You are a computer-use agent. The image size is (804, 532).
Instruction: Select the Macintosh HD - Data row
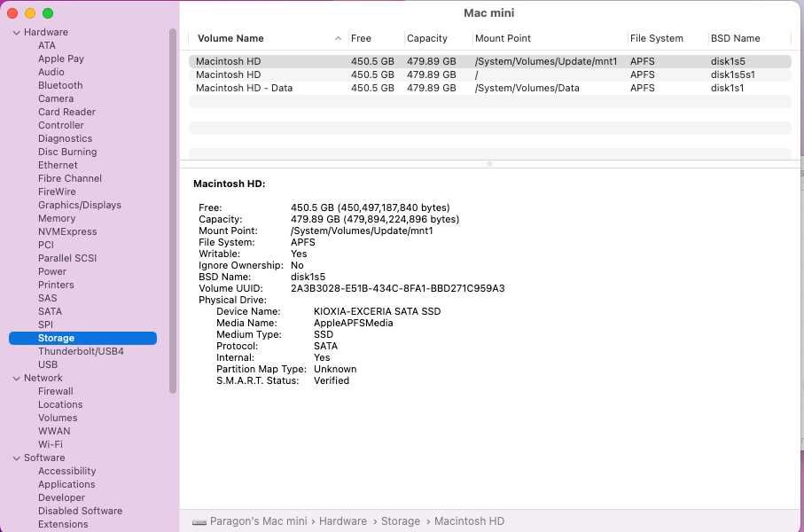coord(489,89)
